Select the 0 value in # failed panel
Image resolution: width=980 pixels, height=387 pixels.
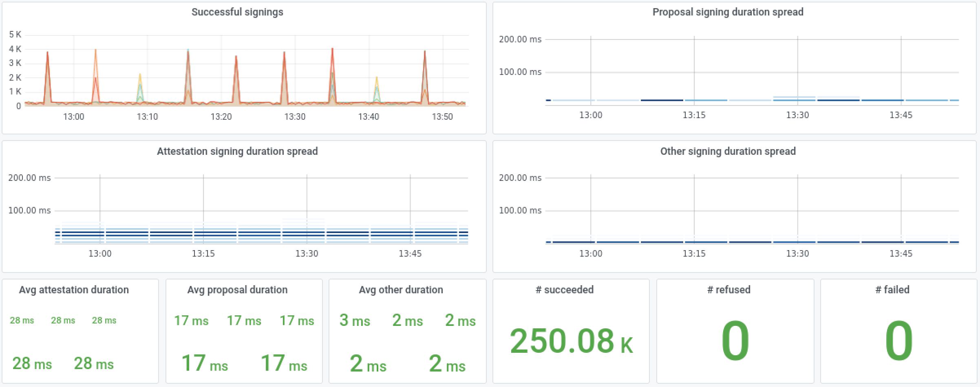click(x=899, y=341)
